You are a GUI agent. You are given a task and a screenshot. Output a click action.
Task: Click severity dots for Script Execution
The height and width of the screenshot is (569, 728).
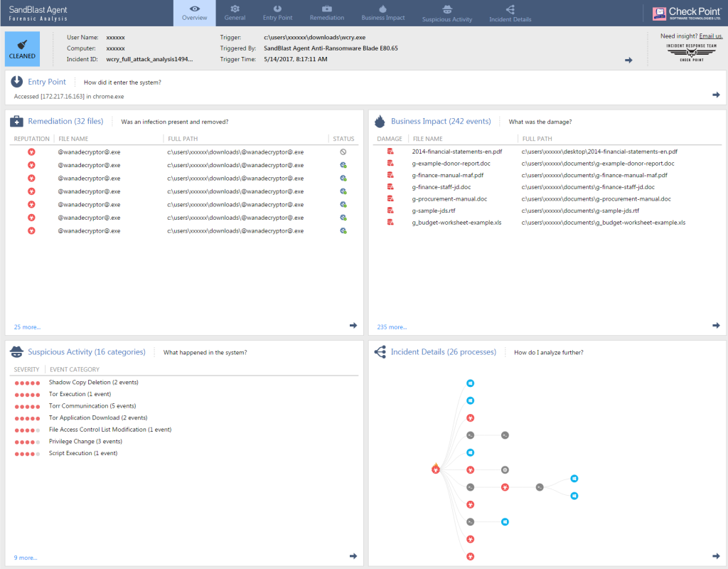[x=27, y=454]
